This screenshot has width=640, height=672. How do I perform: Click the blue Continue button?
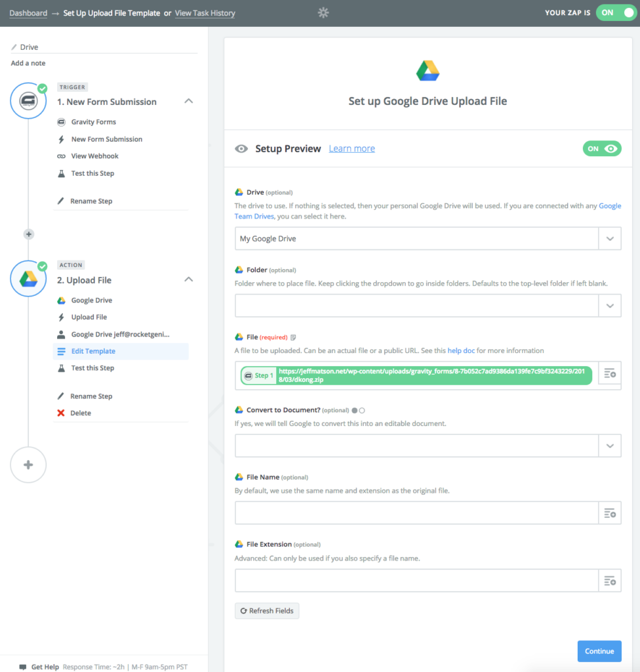tap(599, 652)
